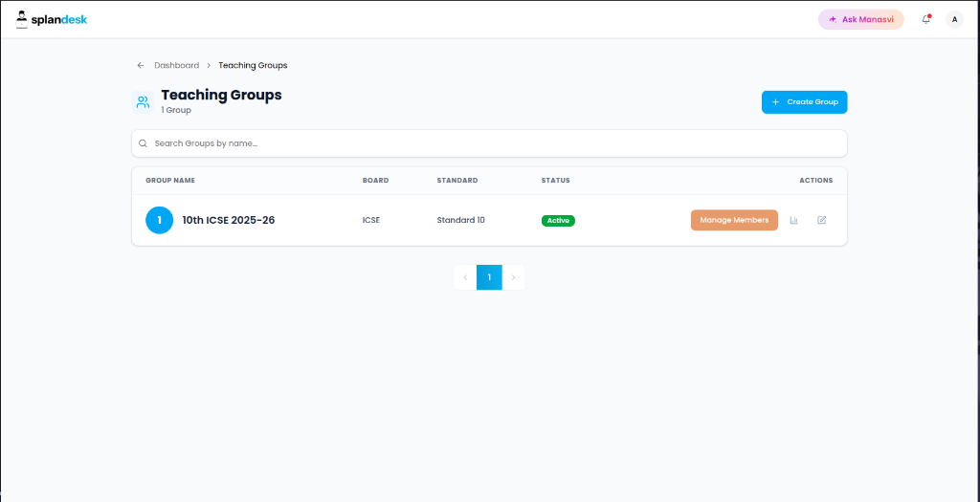
Task: Click the GROUP NAME column header
Action: click(170, 181)
